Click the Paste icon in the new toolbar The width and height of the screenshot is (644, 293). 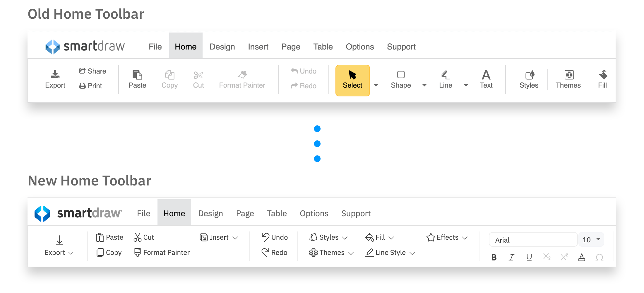(100, 237)
